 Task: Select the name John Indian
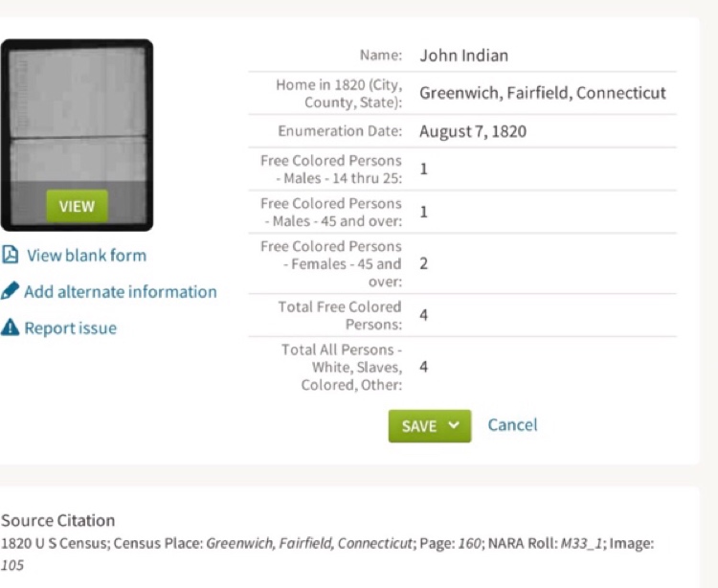point(464,56)
